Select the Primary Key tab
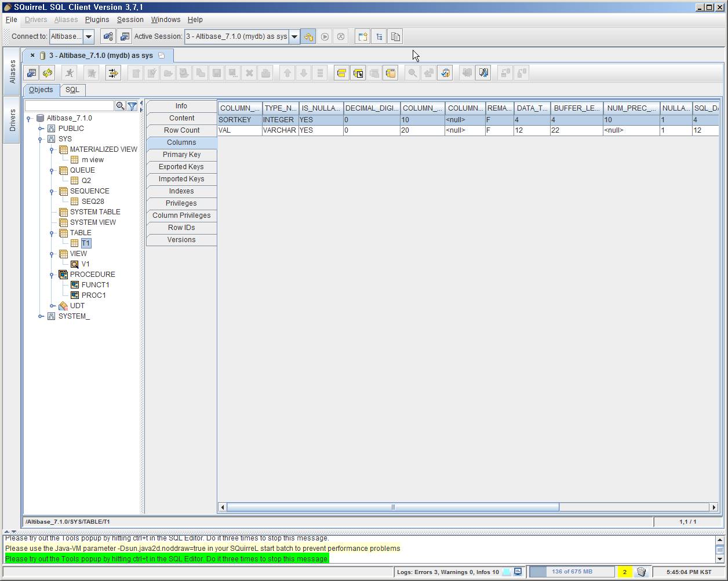728x581 pixels. (x=181, y=155)
